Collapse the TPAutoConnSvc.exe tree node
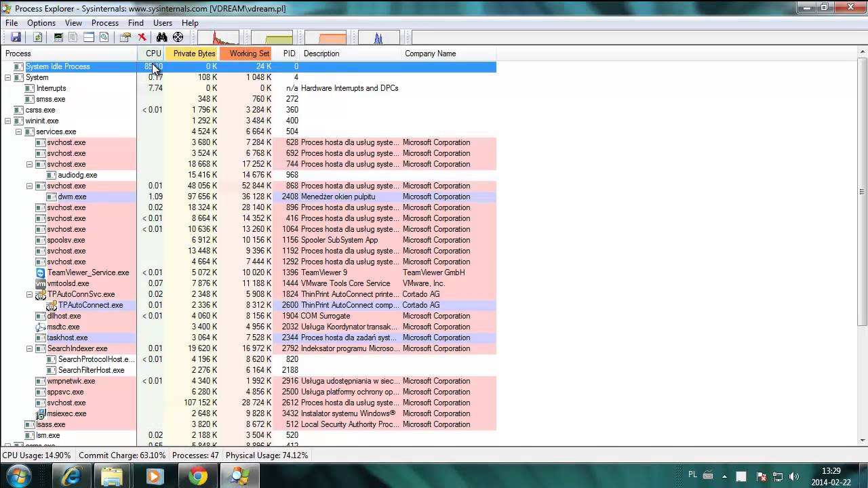The height and width of the screenshot is (488, 868). coord(29,294)
